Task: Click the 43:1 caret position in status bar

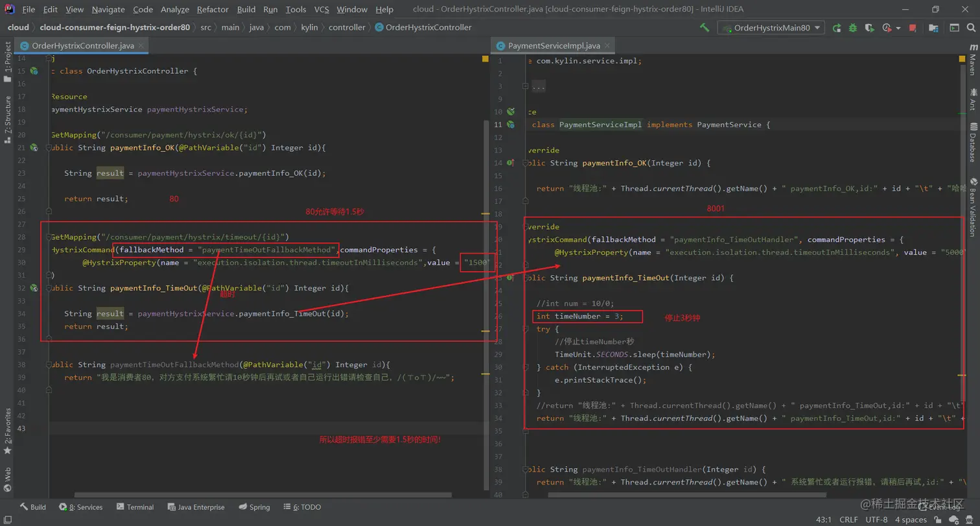Action: (824, 520)
